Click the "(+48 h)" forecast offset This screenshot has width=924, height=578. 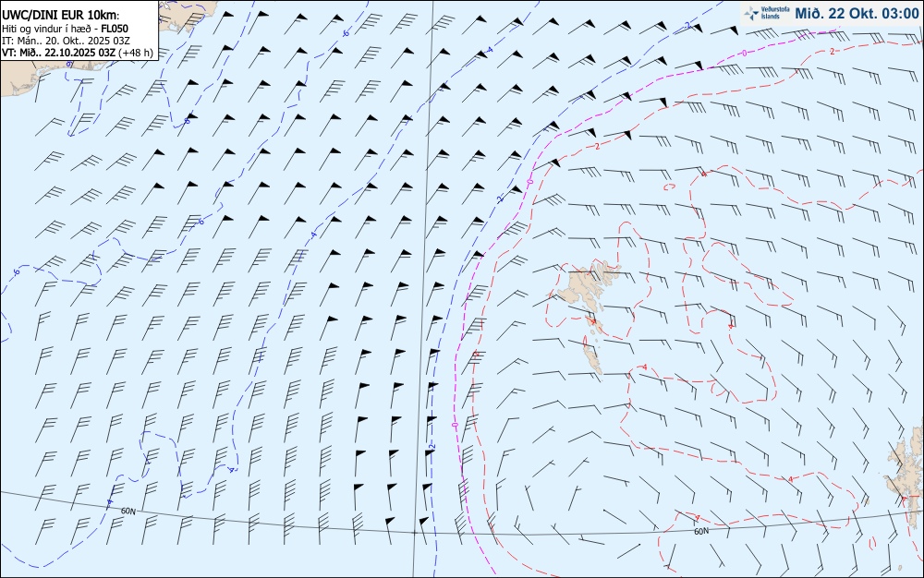(x=136, y=53)
